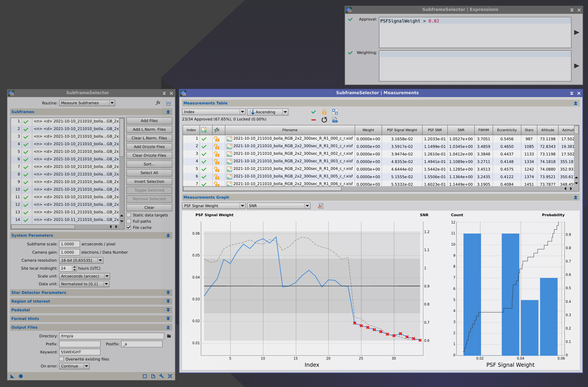Click the orange Lock toggle in Measurements toolbar
Viewport: 588px width, 387px height.
point(324,112)
